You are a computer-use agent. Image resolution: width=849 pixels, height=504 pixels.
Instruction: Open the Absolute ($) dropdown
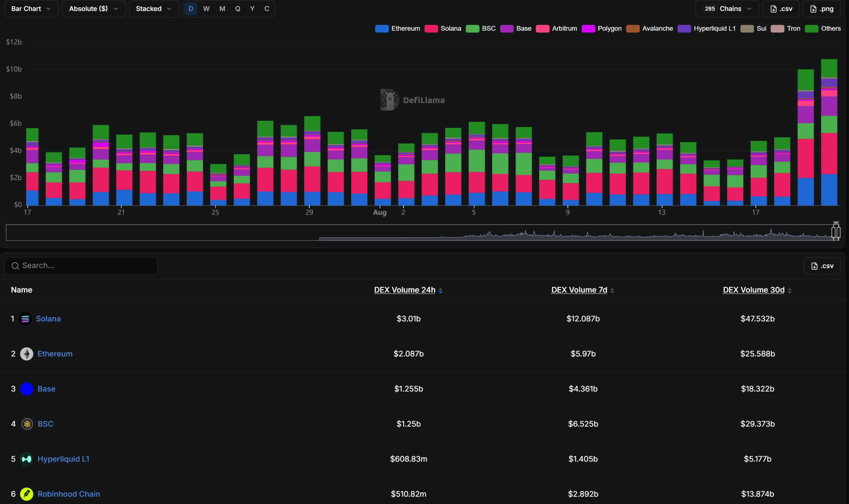[x=94, y=9]
